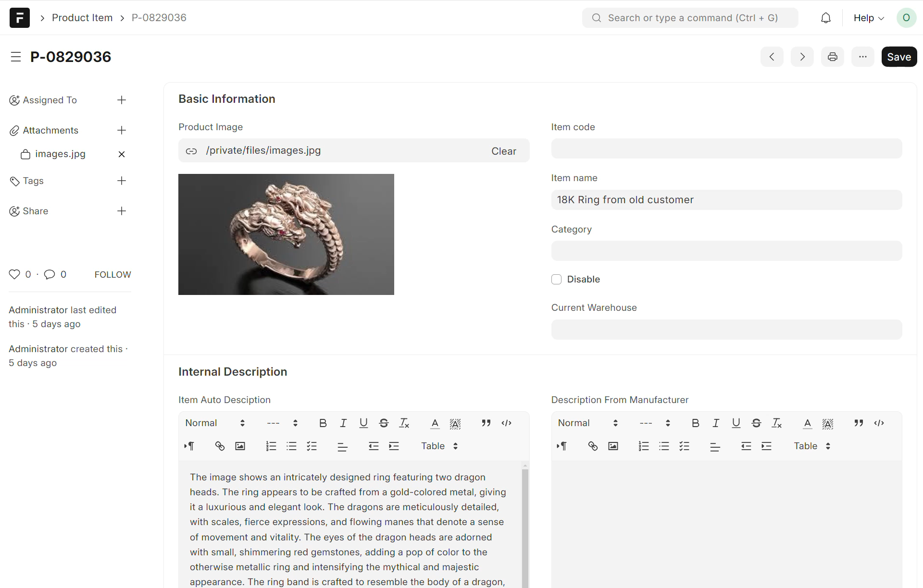Viewport: 923px width, 588px height.
Task: Open the Help dropdown menu
Action: click(x=868, y=18)
